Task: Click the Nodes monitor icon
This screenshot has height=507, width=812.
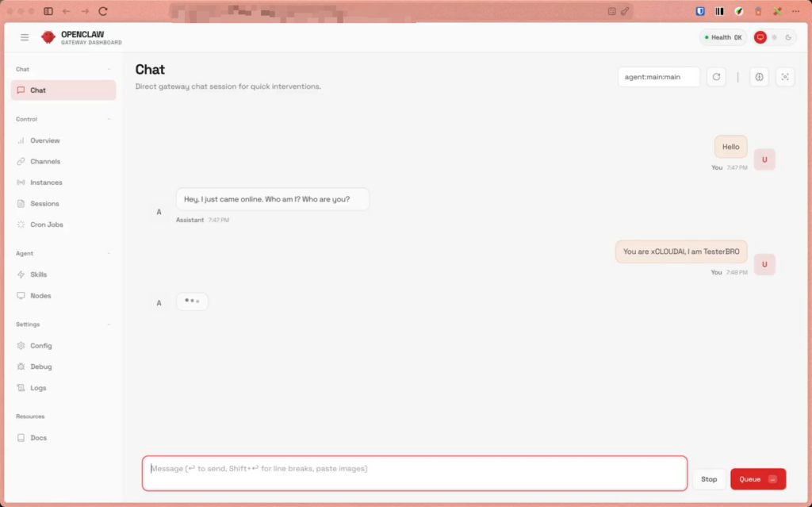Action: (21, 295)
